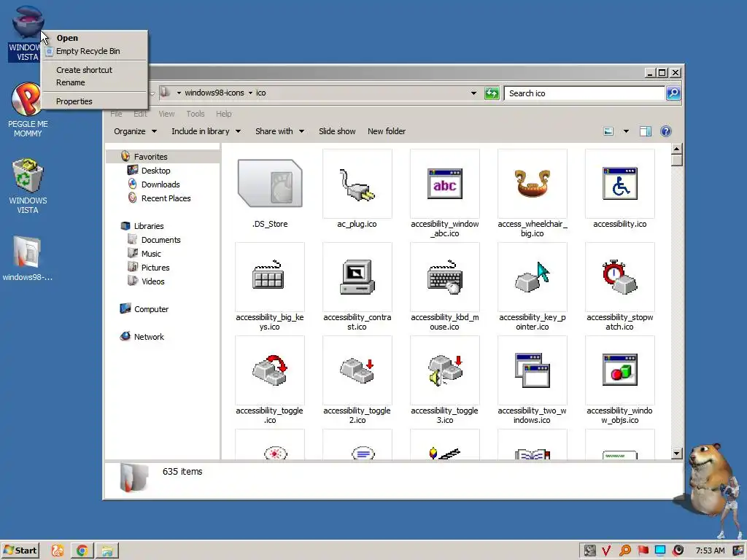Select the accessibility_stopwatch.ico icon
Viewport: 747px width, 560px height.
[620, 277]
